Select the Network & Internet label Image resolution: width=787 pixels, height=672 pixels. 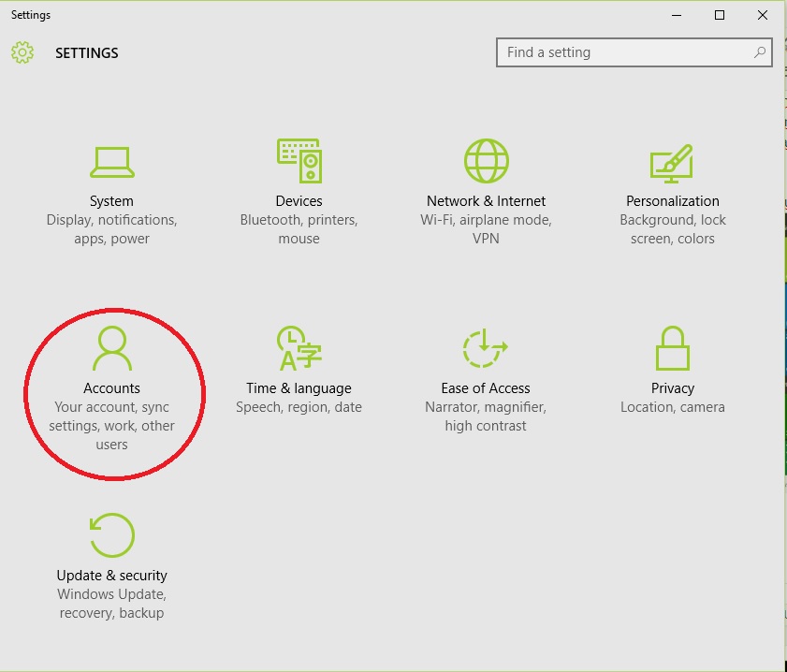pos(486,200)
